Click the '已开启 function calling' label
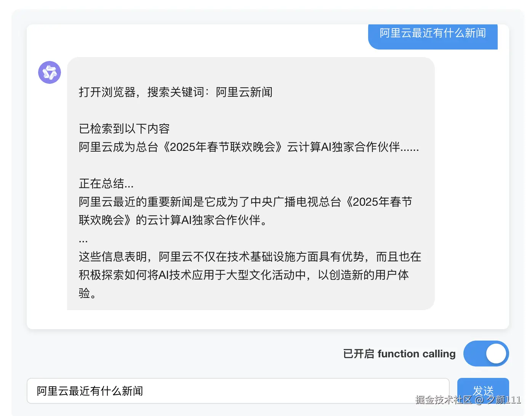Viewport: 532px width, 416px height. (399, 354)
